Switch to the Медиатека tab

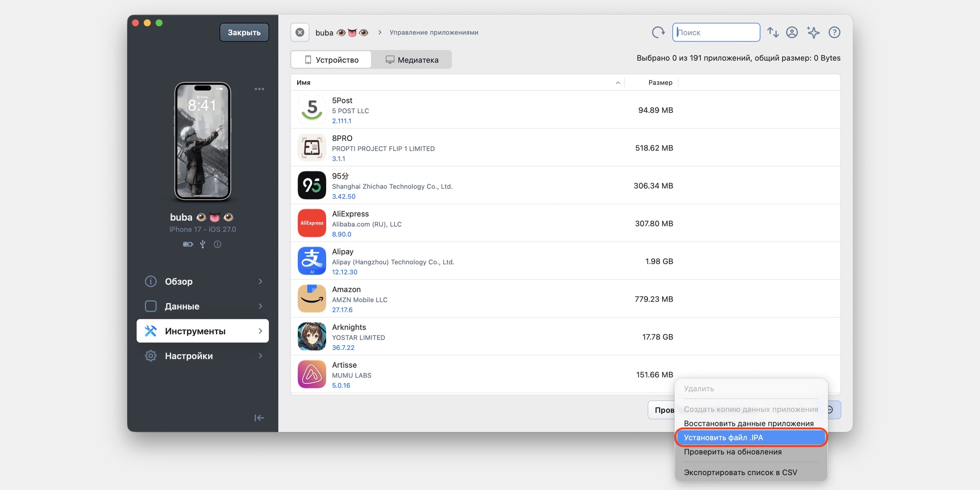(x=412, y=60)
